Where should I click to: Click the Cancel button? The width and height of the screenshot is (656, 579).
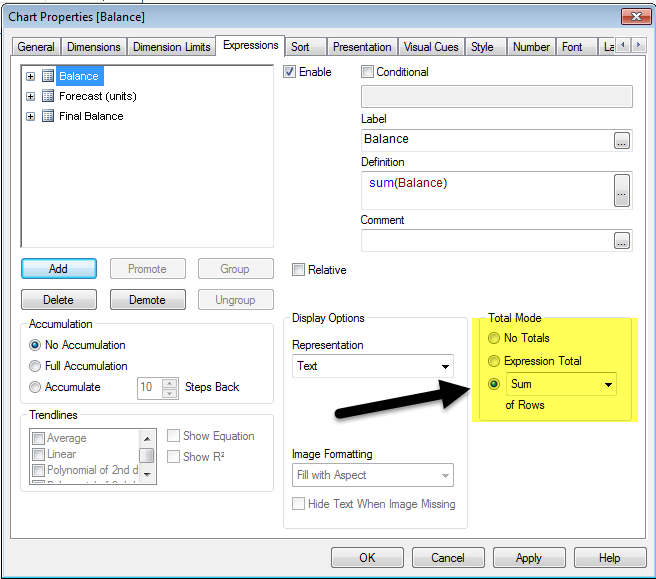pyautogui.click(x=448, y=558)
